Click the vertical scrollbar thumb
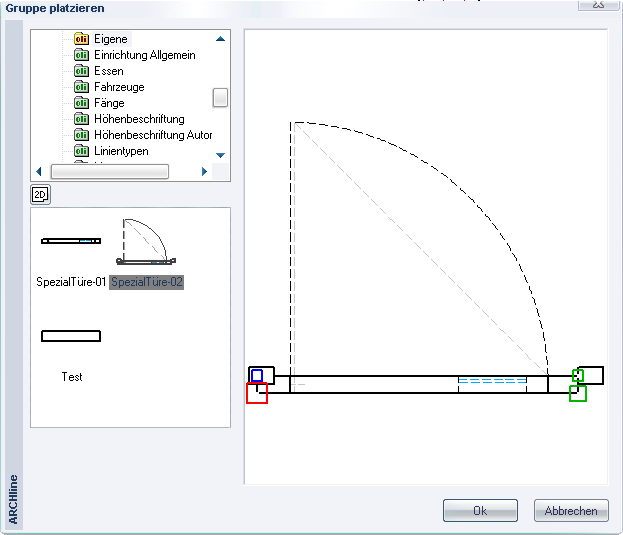The image size is (623, 535). (x=220, y=98)
